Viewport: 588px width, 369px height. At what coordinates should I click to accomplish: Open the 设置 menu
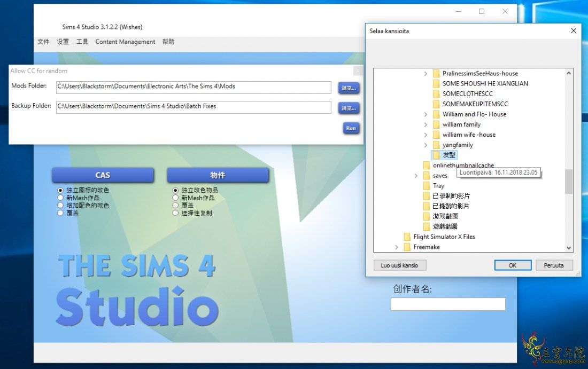click(63, 42)
